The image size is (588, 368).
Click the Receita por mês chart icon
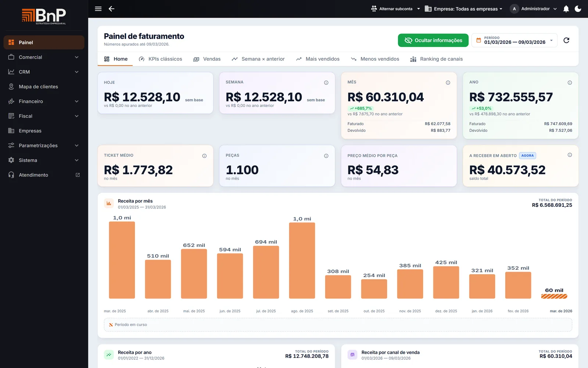[x=109, y=203]
